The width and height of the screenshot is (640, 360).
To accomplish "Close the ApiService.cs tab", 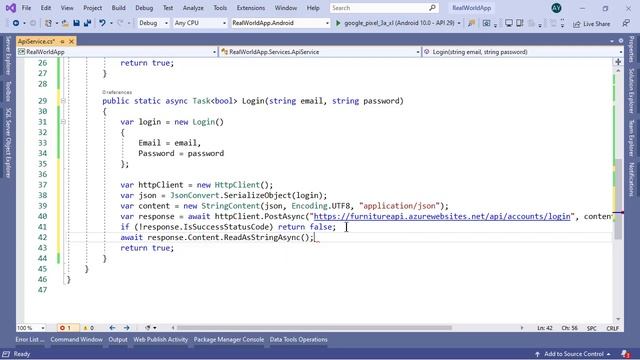I will (71, 41).
